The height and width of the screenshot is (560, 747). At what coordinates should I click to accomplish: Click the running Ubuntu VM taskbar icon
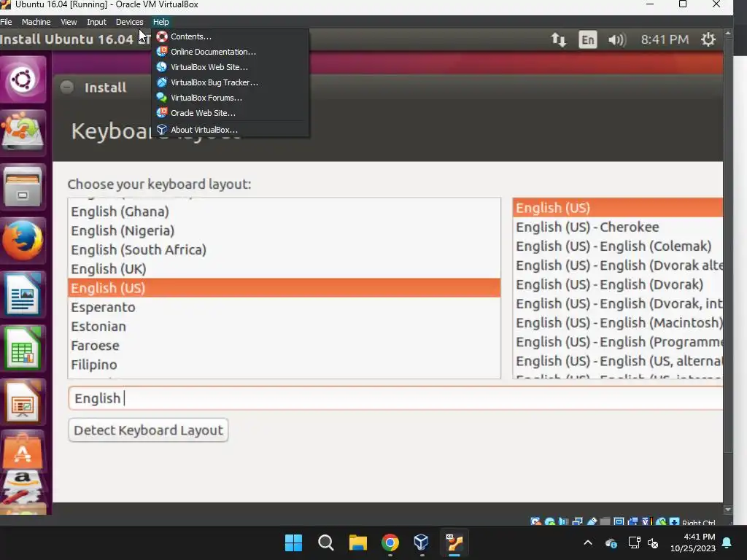[454, 542]
